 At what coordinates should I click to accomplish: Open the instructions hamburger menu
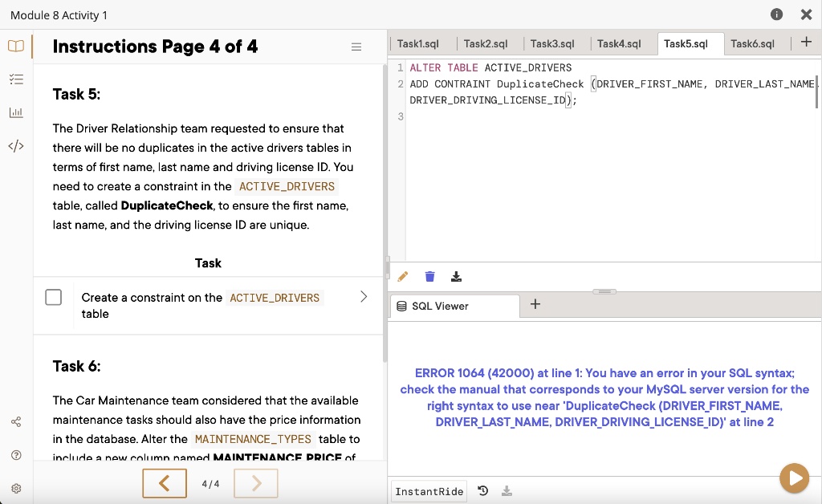point(356,47)
